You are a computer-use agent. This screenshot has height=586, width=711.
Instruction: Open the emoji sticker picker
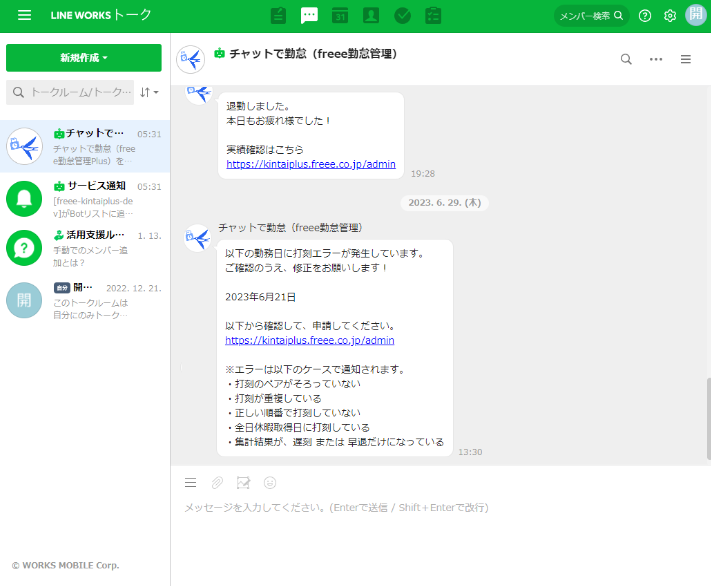[x=270, y=483]
